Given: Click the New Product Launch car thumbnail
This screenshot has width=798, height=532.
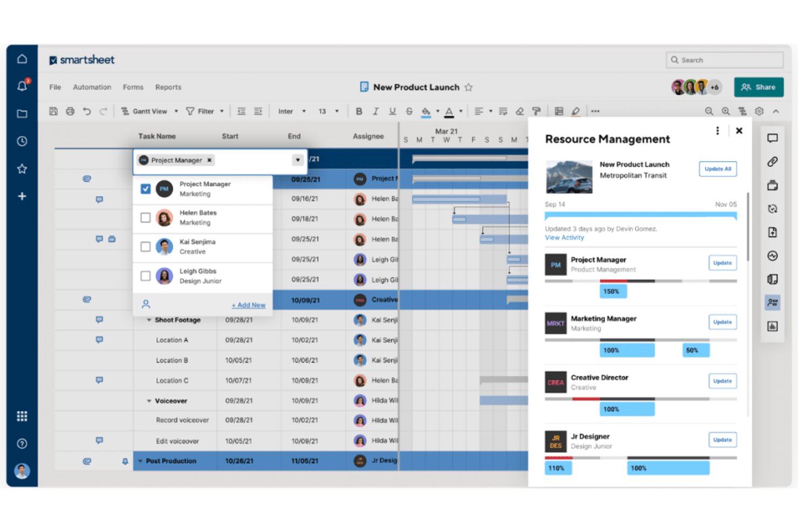Looking at the screenshot, I should [569, 177].
